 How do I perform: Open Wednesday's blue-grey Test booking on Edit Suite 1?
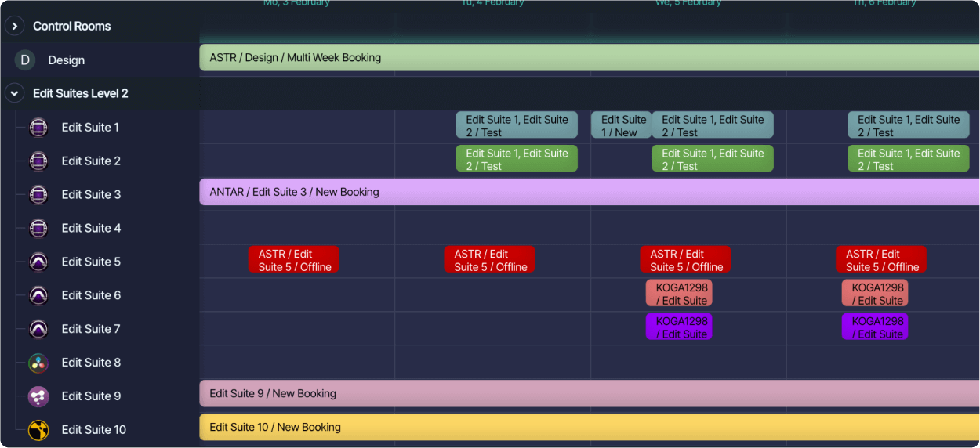713,125
